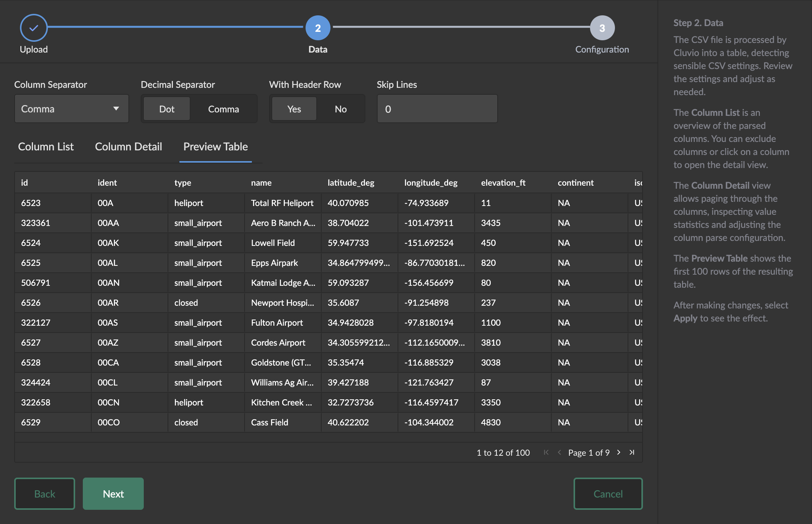Switch to the Column List tab
The width and height of the screenshot is (812, 524).
click(46, 147)
